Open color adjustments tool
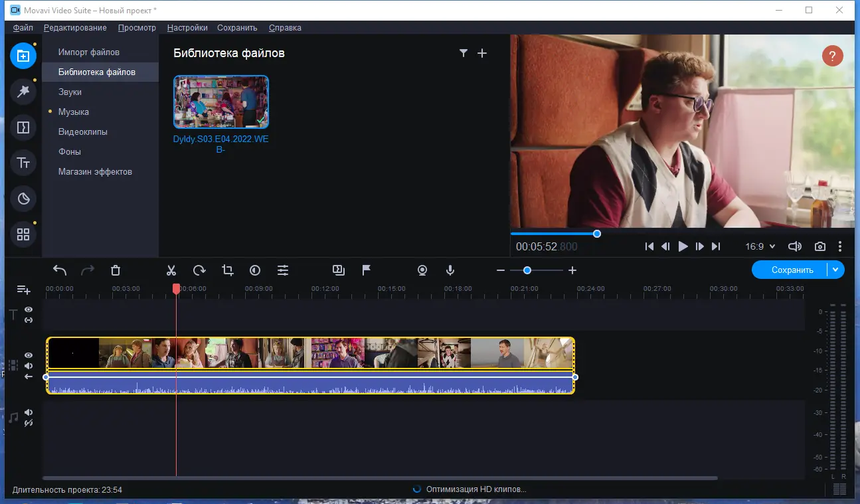Viewport: 860px width, 504px height. point(255,270)
